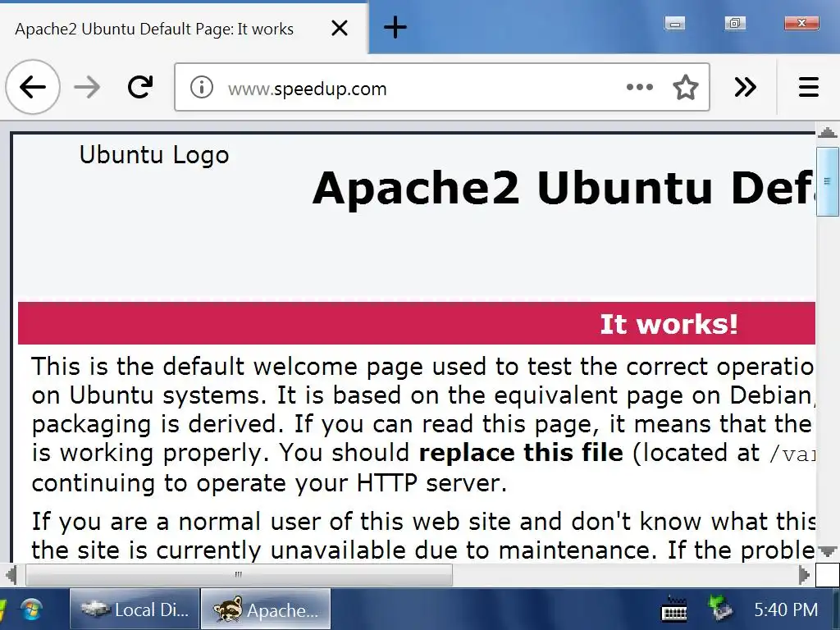Click the Ubuntu Logo placeholder text
Screen dimensions: 840x630
tap(154, 155)
